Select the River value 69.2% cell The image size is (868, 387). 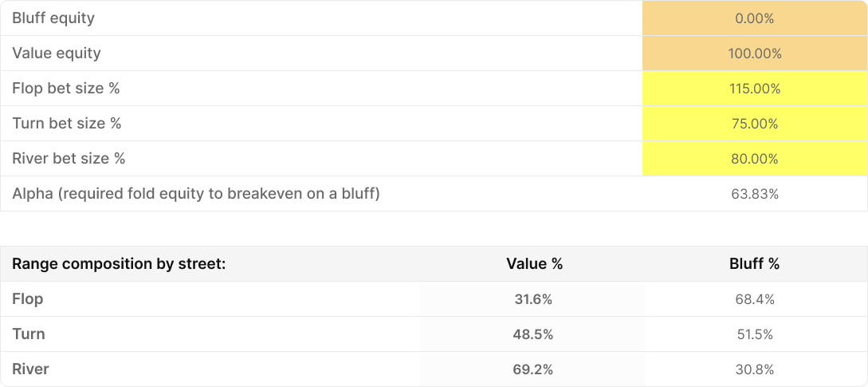point(533,369)
